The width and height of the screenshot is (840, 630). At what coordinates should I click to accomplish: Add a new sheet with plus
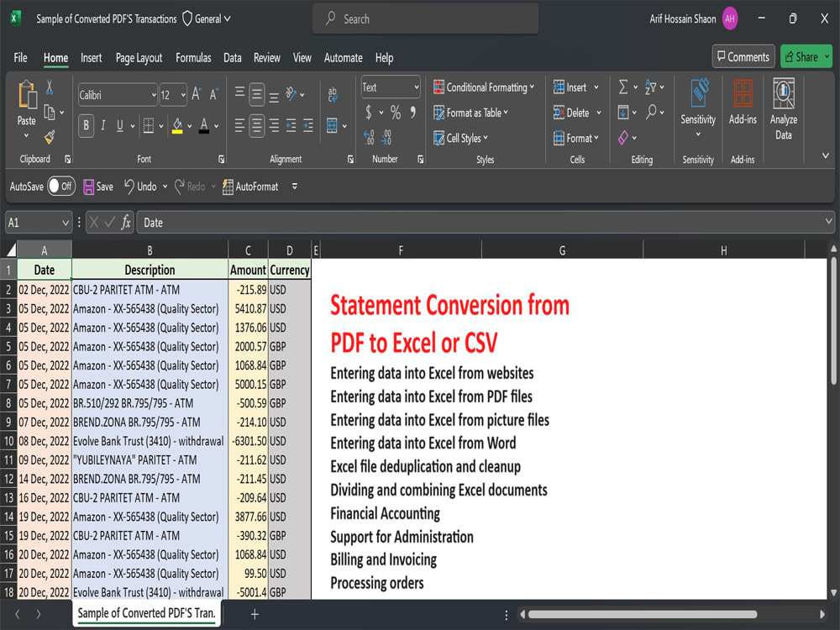click(x=255, y=614)
